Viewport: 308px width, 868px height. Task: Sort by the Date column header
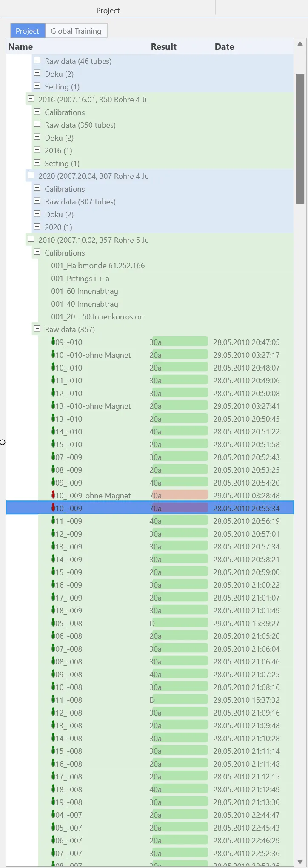225,47
